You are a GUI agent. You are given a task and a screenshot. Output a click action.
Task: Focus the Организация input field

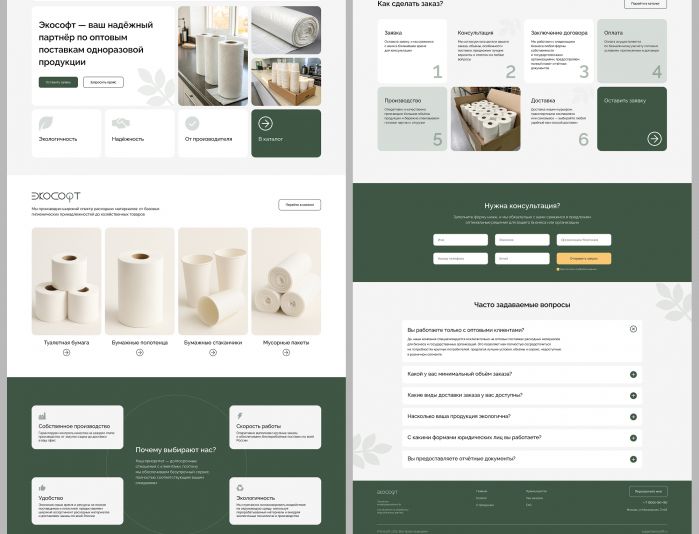(584, 240)
